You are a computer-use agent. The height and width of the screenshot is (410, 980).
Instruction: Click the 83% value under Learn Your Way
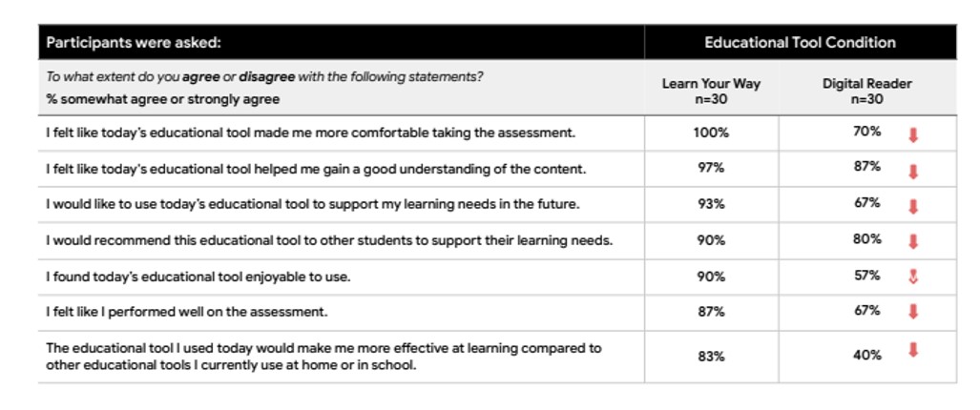pos(711,357)
